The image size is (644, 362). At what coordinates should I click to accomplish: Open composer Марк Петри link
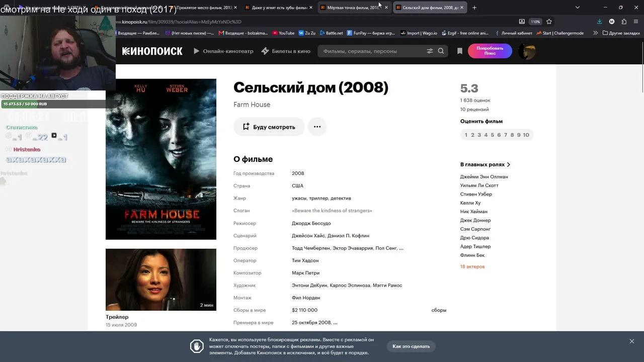305,273
